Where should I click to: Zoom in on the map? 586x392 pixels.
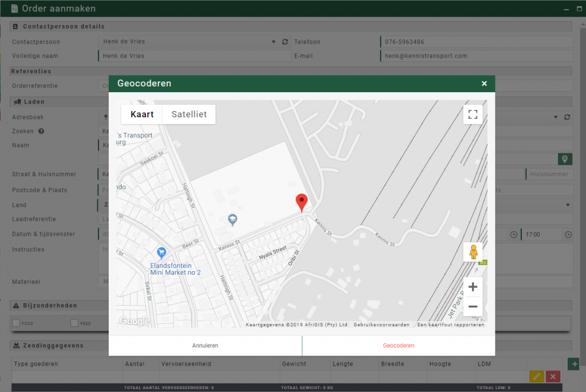(x=473, y=287)
